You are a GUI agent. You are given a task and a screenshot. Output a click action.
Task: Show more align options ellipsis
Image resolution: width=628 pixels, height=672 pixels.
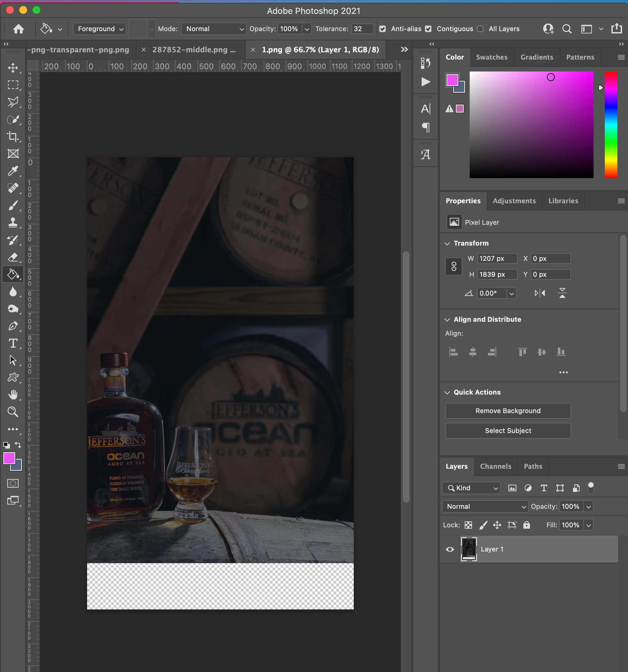[563, 372]
